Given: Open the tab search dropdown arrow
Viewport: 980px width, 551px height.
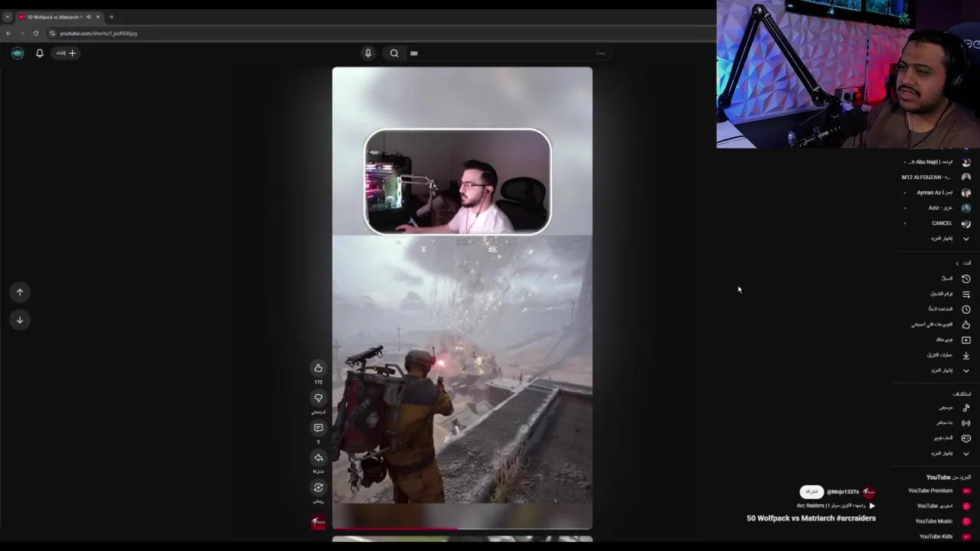Looking at the screenshot, I should [7, 17].
